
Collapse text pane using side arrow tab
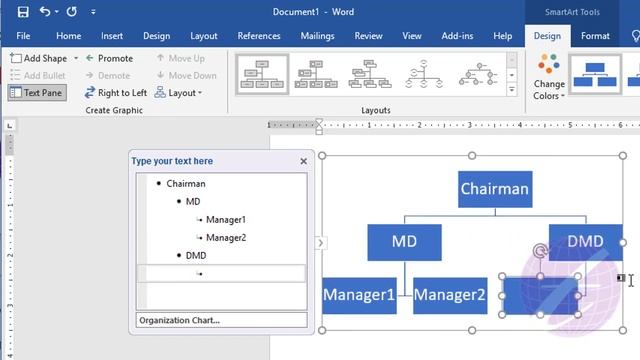tap(320, 243)
